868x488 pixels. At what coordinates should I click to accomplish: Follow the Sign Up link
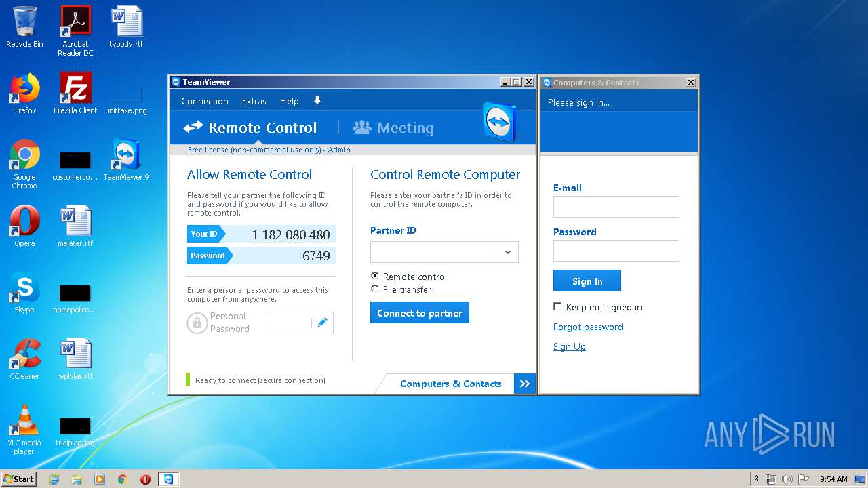coord(570,346)
